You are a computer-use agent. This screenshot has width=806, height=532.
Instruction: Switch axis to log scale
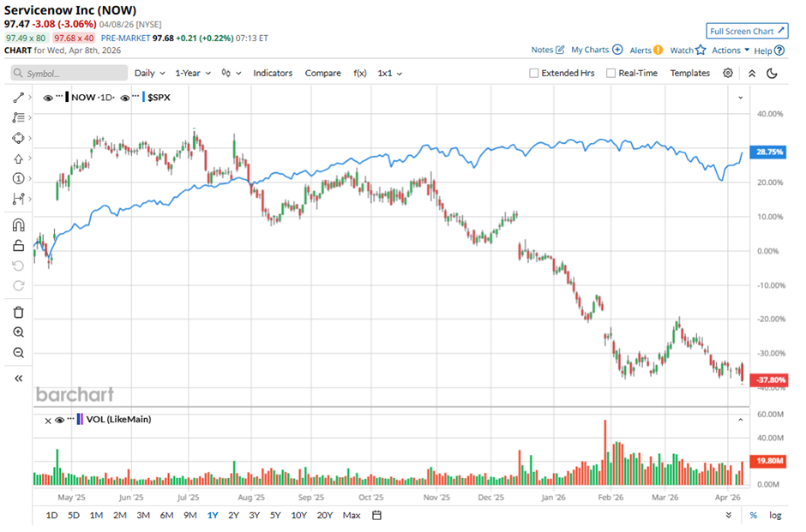click(776, 516)
